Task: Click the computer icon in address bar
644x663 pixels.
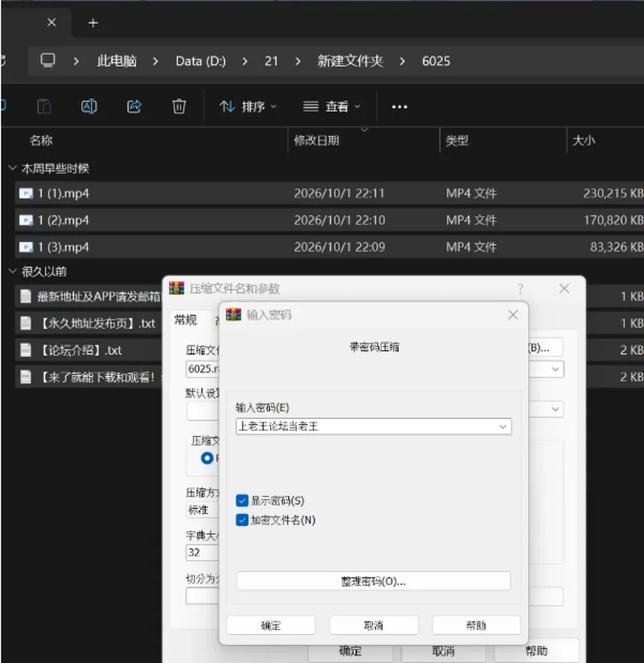Action: coord(48,61)
